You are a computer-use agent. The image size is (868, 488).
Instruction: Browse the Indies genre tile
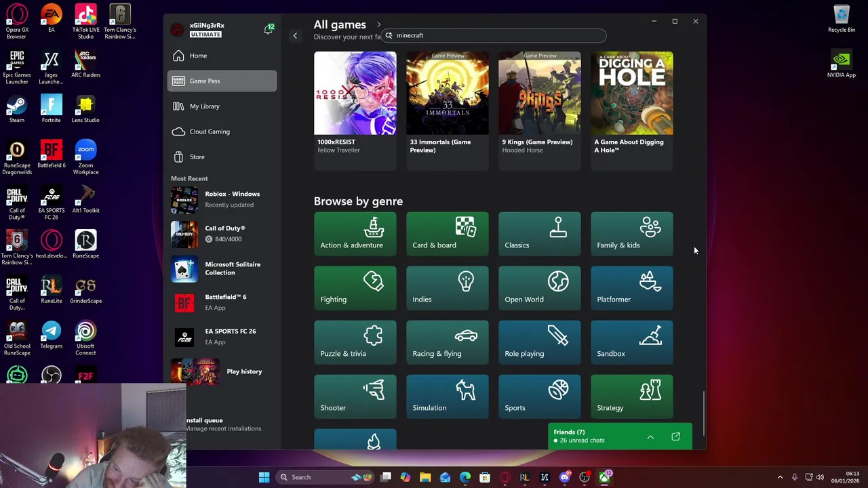pos(447,288)
